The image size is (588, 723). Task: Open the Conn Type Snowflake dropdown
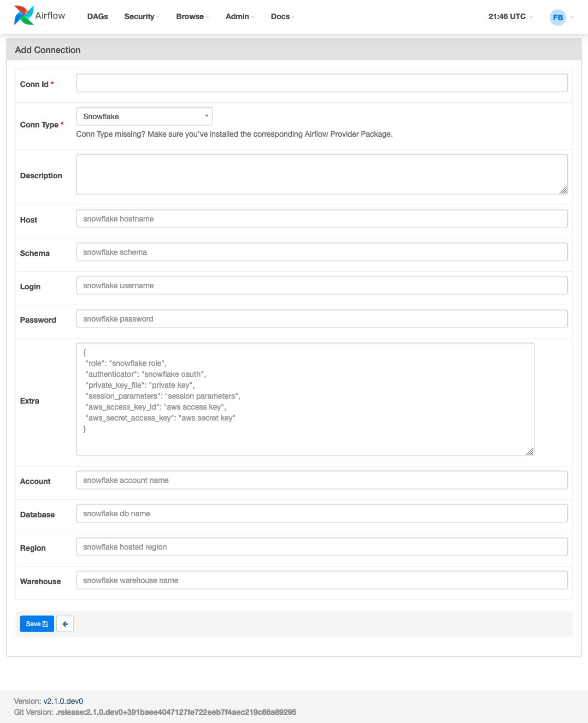click(144, 116)
